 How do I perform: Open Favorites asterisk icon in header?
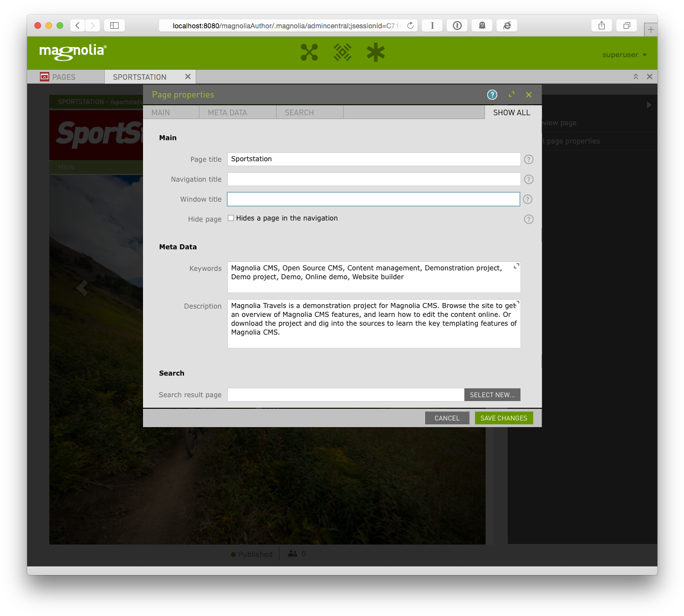376,53
